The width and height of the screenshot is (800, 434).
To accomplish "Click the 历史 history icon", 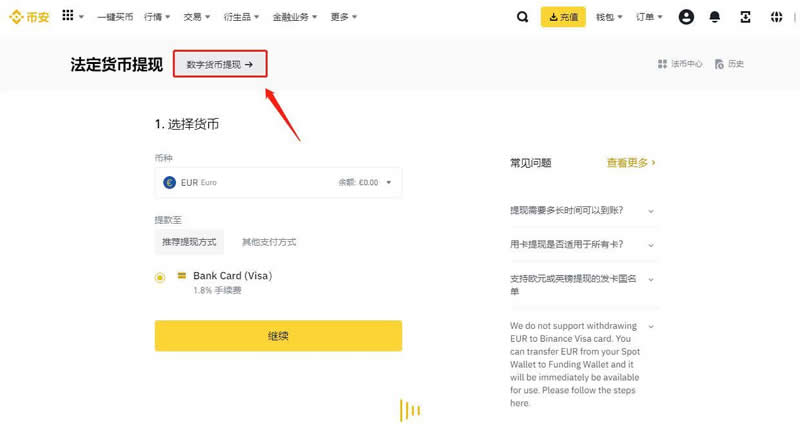I will click(x=719, y=64).
